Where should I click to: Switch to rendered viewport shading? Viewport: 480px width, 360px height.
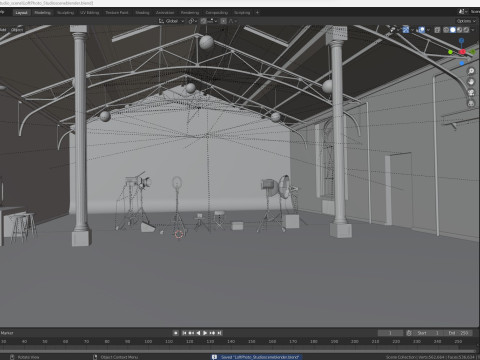click(466, 30)
